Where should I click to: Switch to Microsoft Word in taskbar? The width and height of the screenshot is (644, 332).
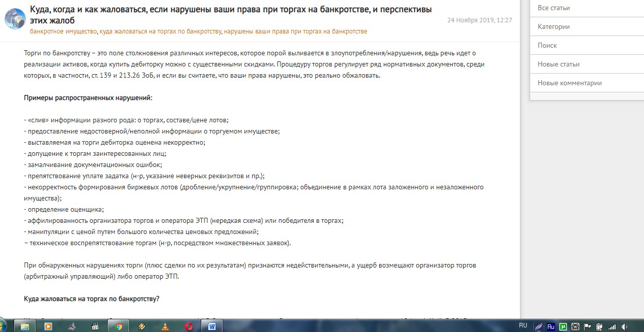point(212,326)
